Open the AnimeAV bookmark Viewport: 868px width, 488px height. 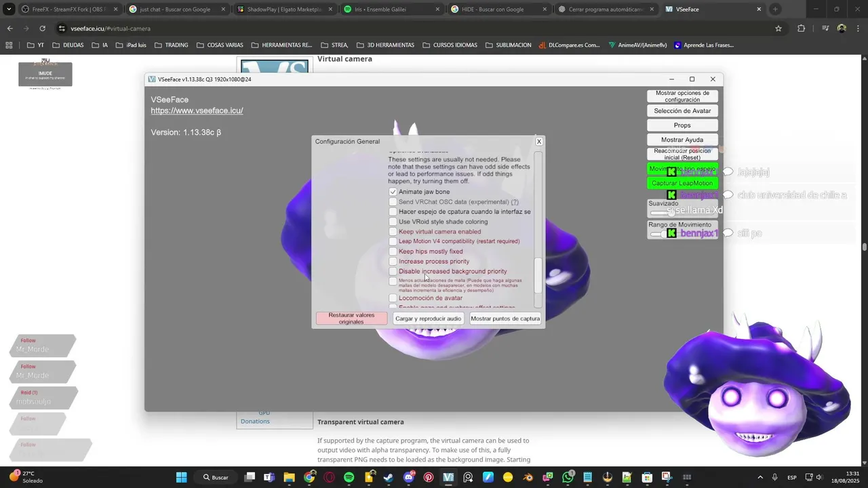[x=637, y=45]
